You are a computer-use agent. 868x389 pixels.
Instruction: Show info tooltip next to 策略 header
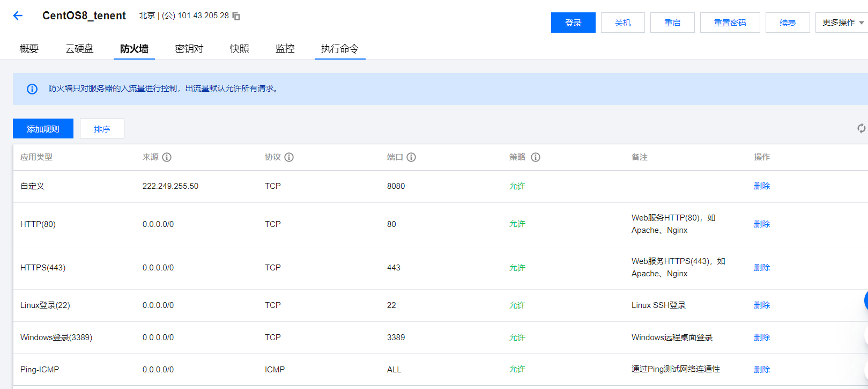536,157
